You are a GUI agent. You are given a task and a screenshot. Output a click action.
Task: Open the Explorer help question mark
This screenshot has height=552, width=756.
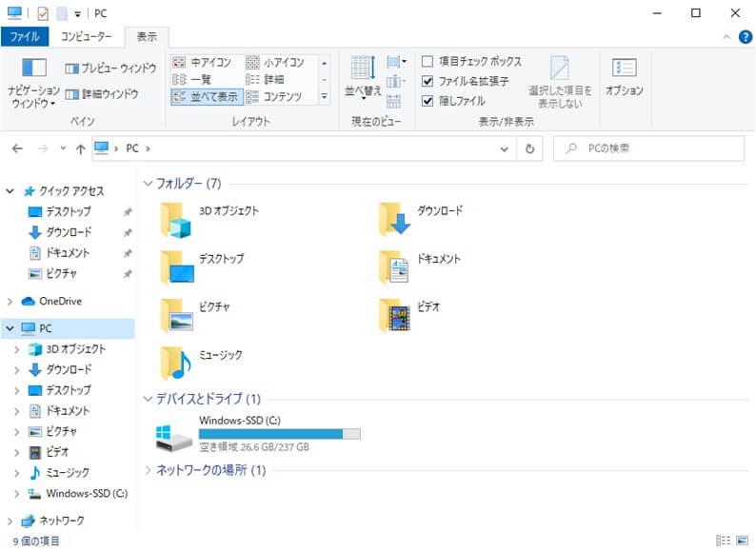point(745,36)
